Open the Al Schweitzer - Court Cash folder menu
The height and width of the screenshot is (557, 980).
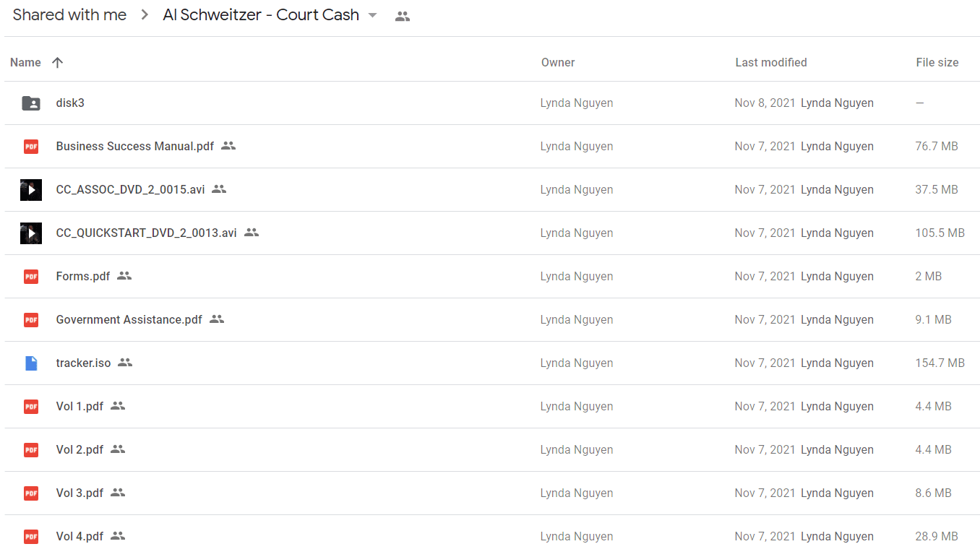click(261, 15)
